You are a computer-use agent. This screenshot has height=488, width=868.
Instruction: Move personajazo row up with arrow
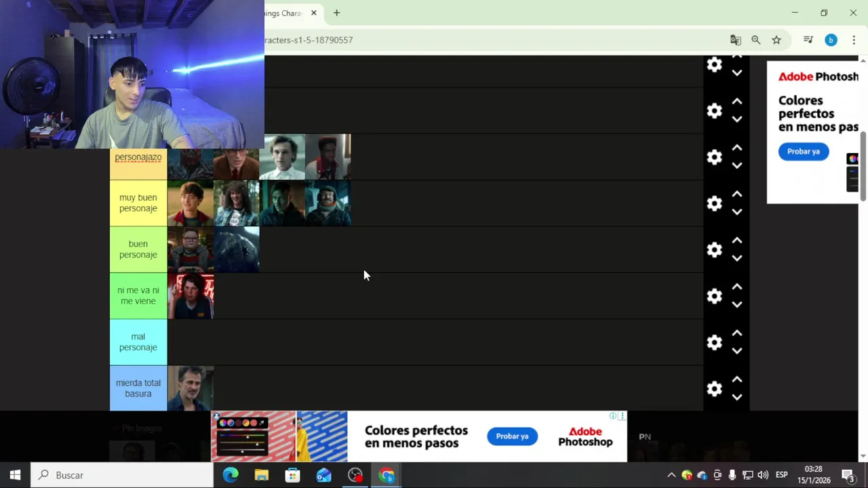click(737, 148)
